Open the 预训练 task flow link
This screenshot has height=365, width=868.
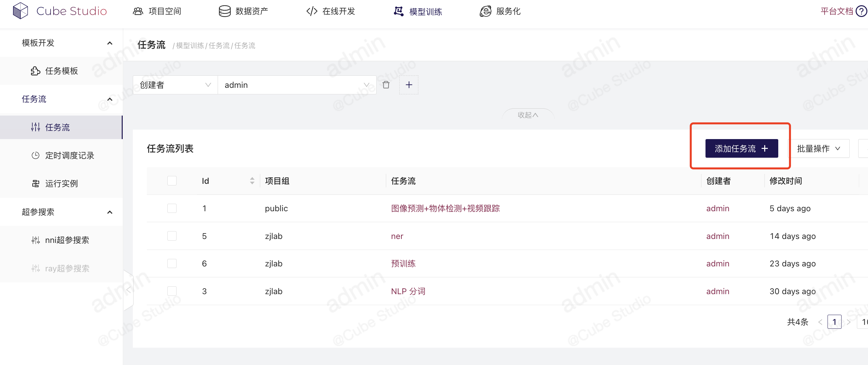coord(403,263)
